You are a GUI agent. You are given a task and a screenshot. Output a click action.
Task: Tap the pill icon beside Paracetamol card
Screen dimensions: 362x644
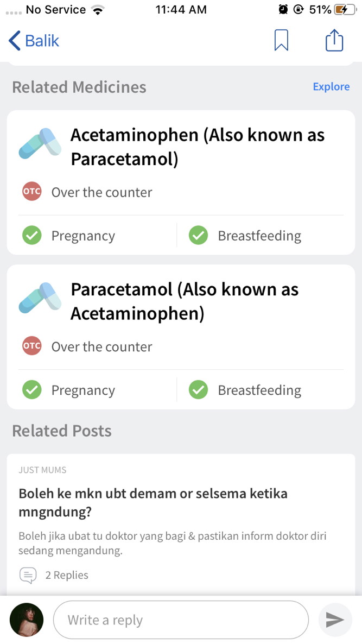40,298
